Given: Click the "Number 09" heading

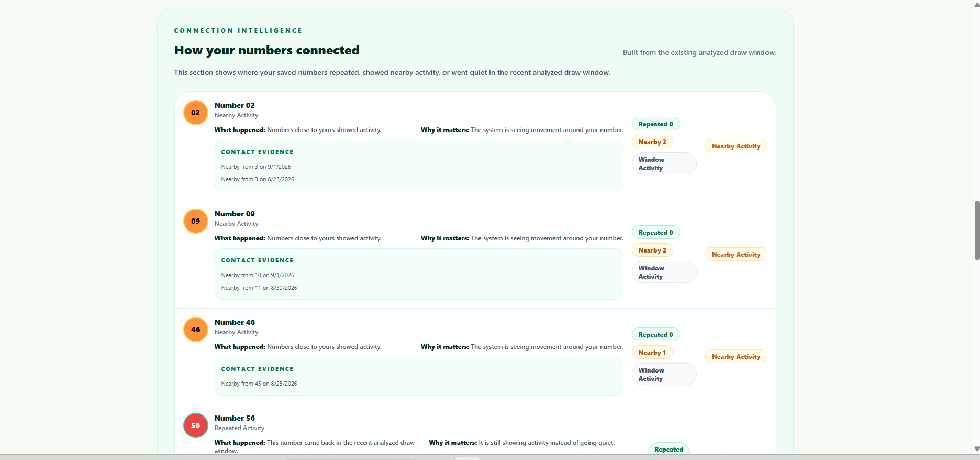Looking at the screenshot, I should pyautogui.click(x=235, y=214).
